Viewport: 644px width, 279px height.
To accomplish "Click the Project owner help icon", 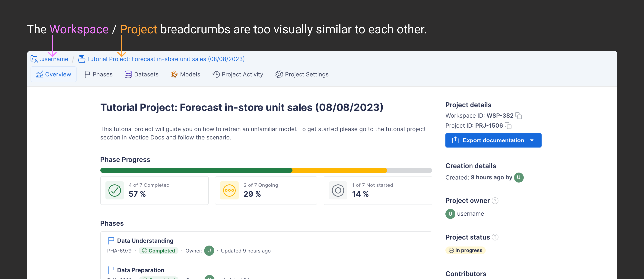I will point(495,201).
